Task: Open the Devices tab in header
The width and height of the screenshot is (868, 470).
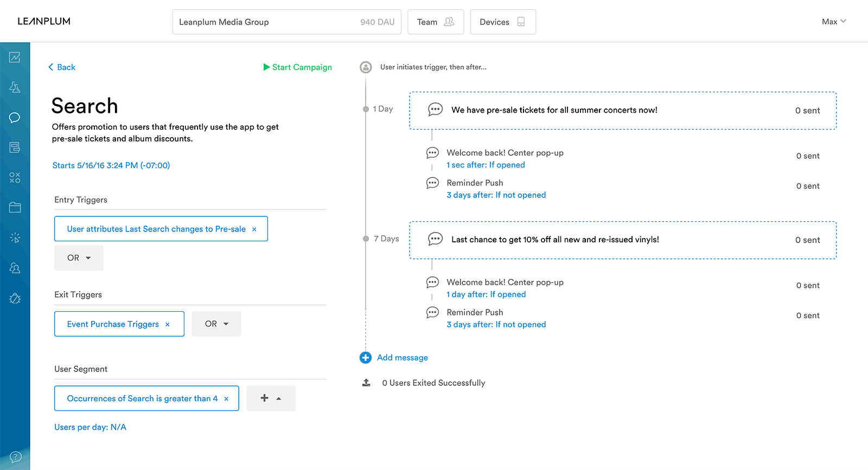Action: [x=502, y=22]
